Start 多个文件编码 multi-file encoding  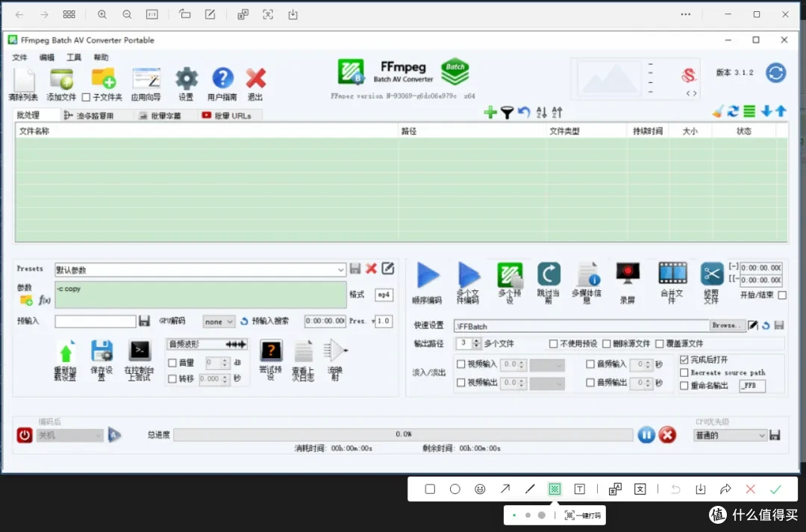coord(469,275)
